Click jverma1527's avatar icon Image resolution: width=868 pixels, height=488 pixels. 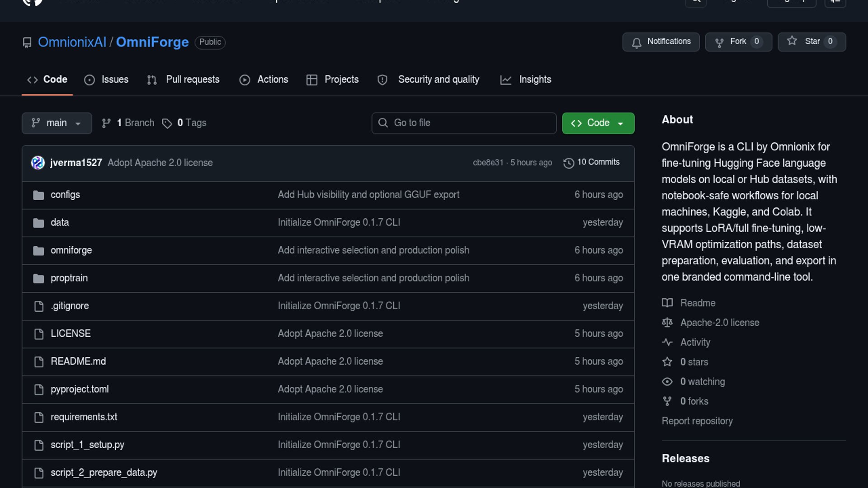(x=38, y=163)
